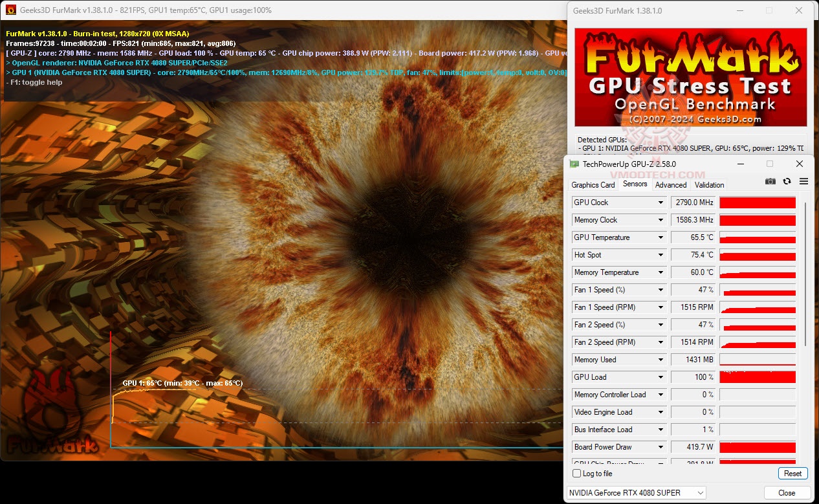Maximize the GPU-Z window

(x=770, y=164)
